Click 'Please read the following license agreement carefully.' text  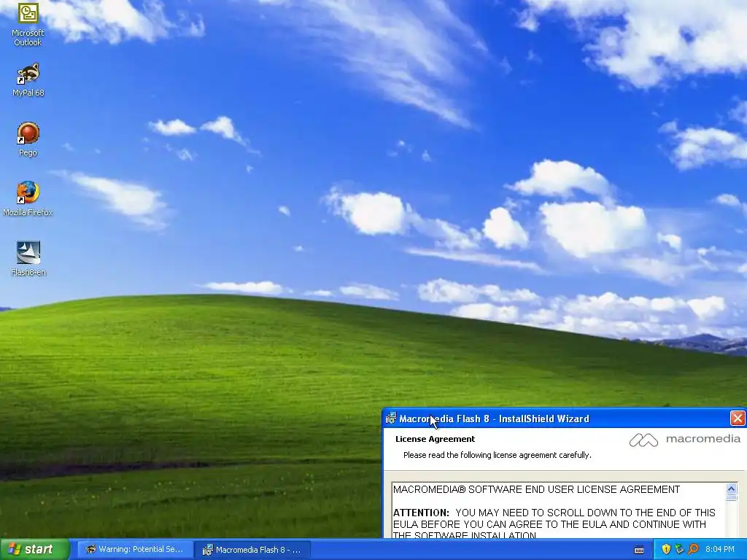(498, 455)
